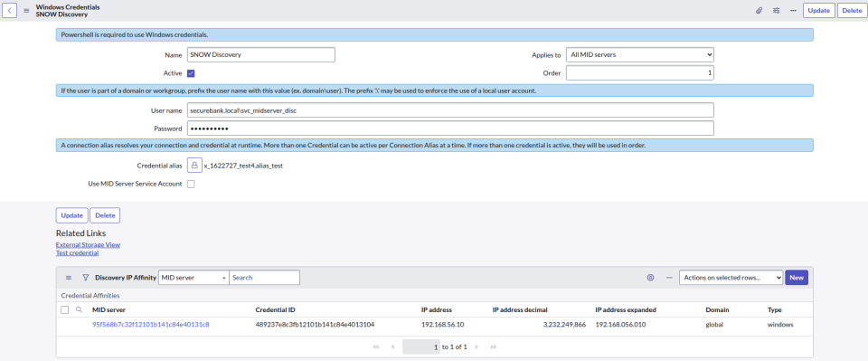Go to previous page of list
Screen dimensions: 868x361
tap(392, 347)
